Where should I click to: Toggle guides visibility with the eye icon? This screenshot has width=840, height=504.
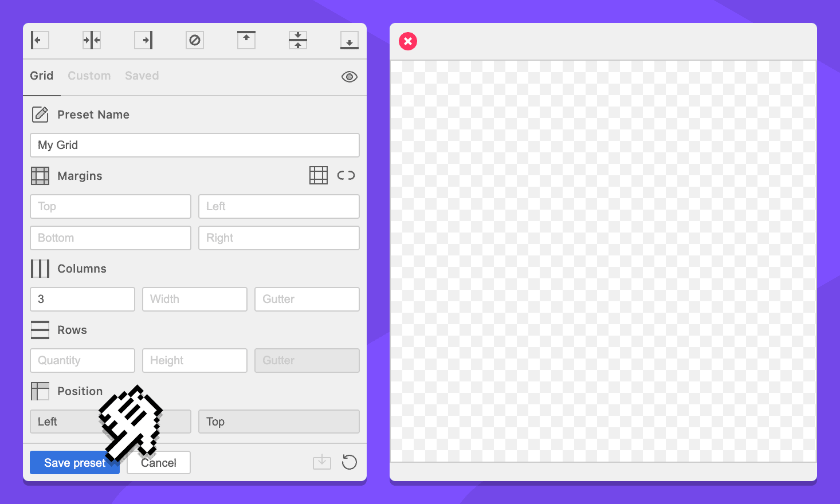pyautogui.click(x=350, y=77)
